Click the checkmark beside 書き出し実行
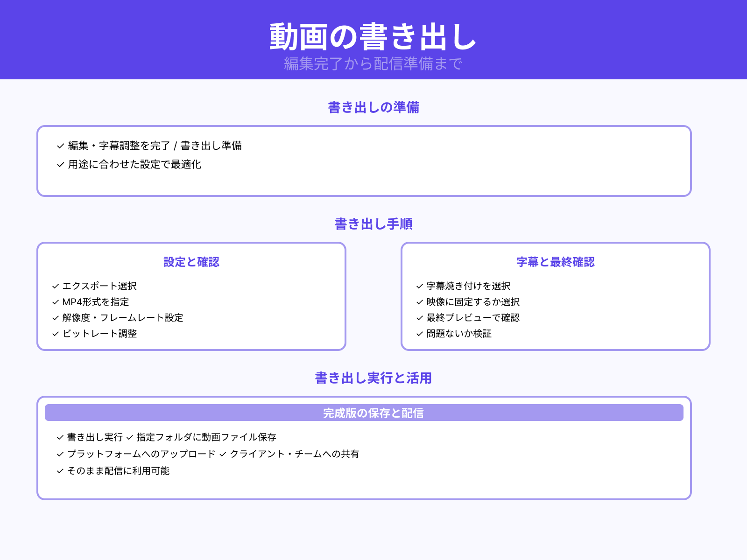The width and height of the screenshot is (747, 560). click(59, 437)
